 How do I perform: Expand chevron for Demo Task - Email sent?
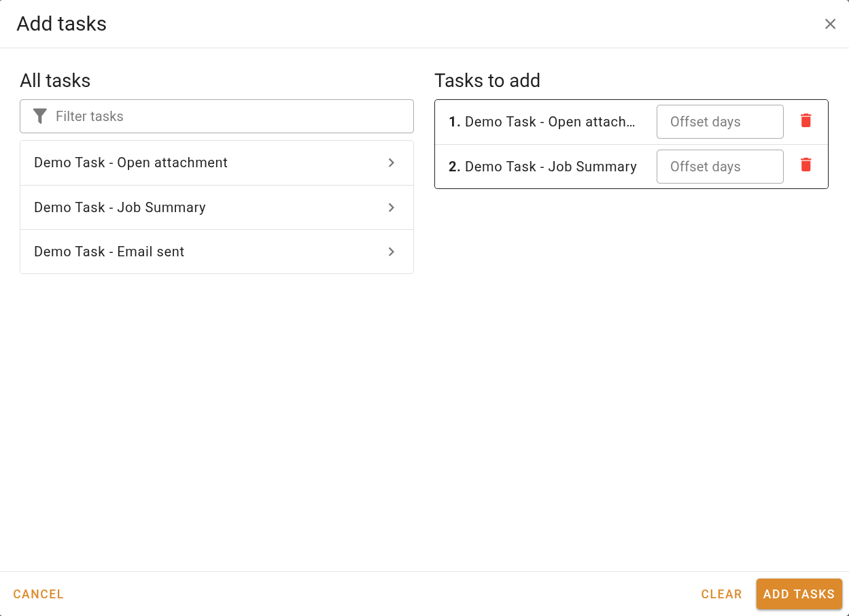pos(392,252)
